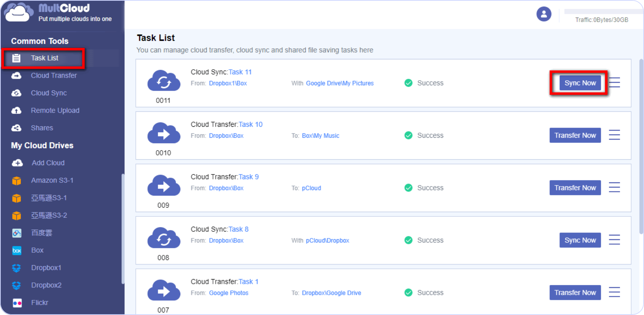Go to Cloud Sync in sidebar
The height and width of the screenshot is (315, 644).
(x=49, y=93)
